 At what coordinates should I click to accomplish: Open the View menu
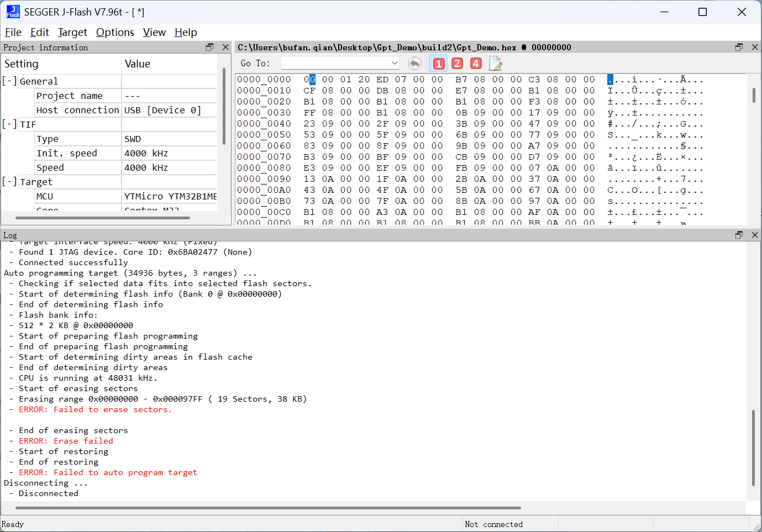[154, 33]
